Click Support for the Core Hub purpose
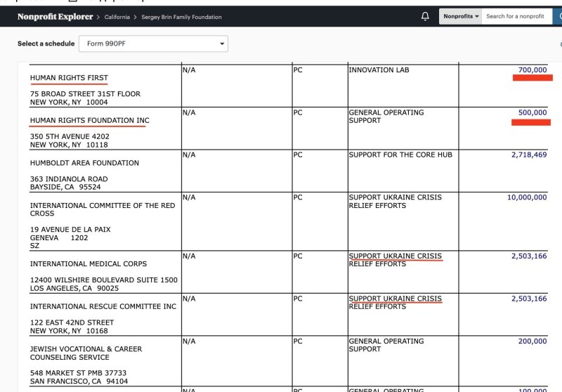This screenshot has width=562, height=392. tap(400, 155)
